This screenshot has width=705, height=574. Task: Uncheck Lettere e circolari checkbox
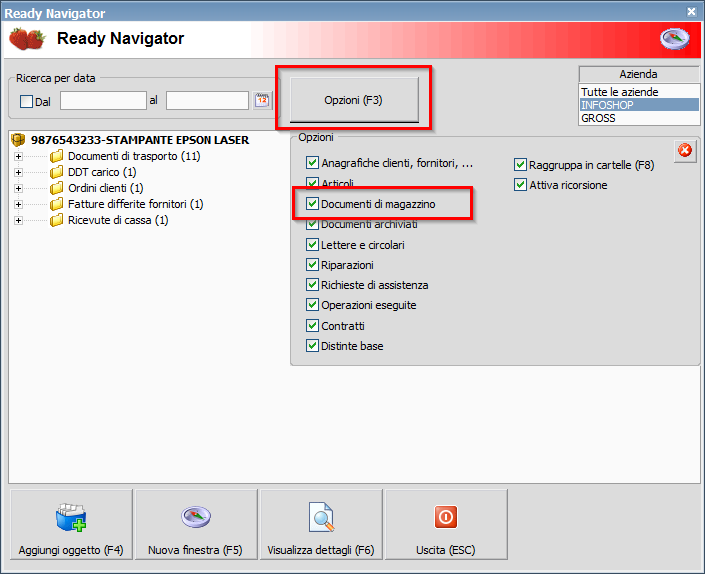(x=312, y=245)
